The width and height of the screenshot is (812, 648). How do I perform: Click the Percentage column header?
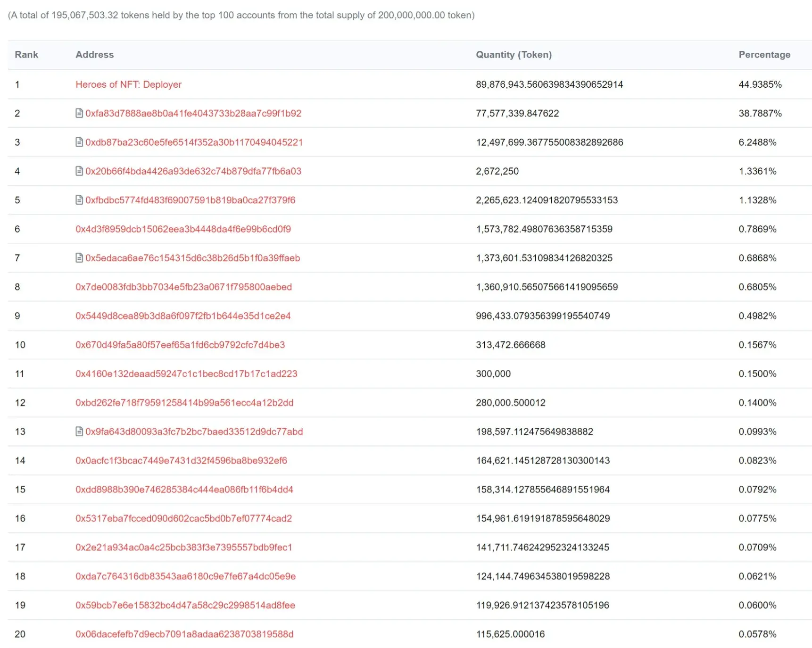tap(764, 55)
